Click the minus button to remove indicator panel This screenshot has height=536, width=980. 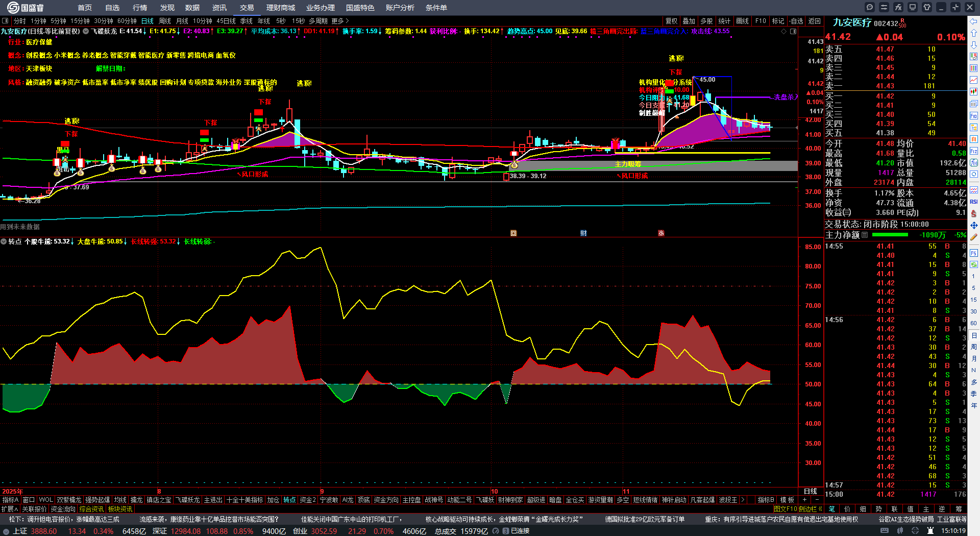(x=817, y=500)
